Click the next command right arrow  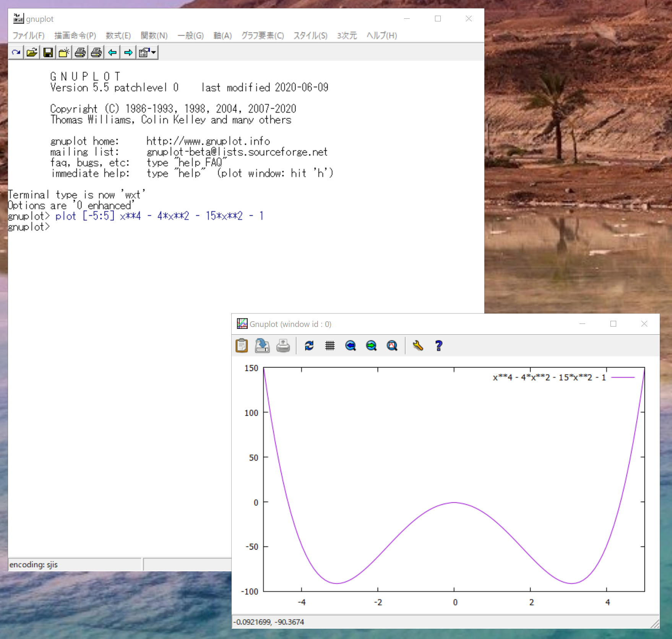[128, 52]
